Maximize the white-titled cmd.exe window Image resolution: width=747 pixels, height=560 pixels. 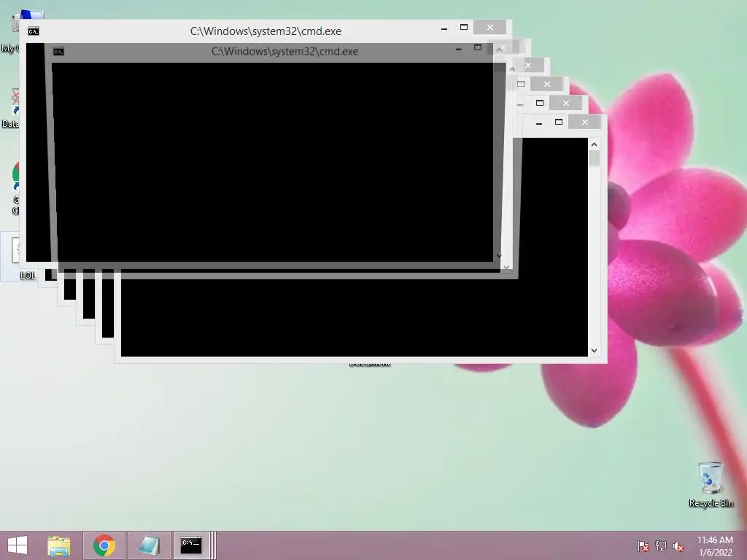pos(463,28)
